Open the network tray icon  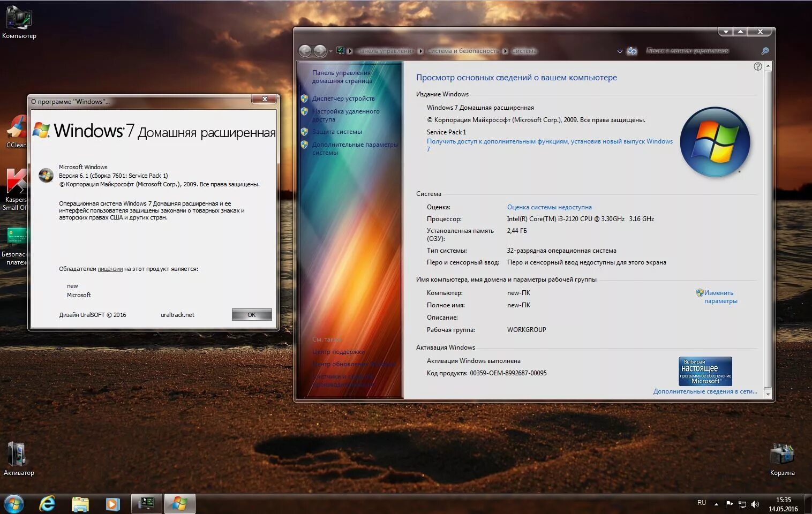[742, 504]
